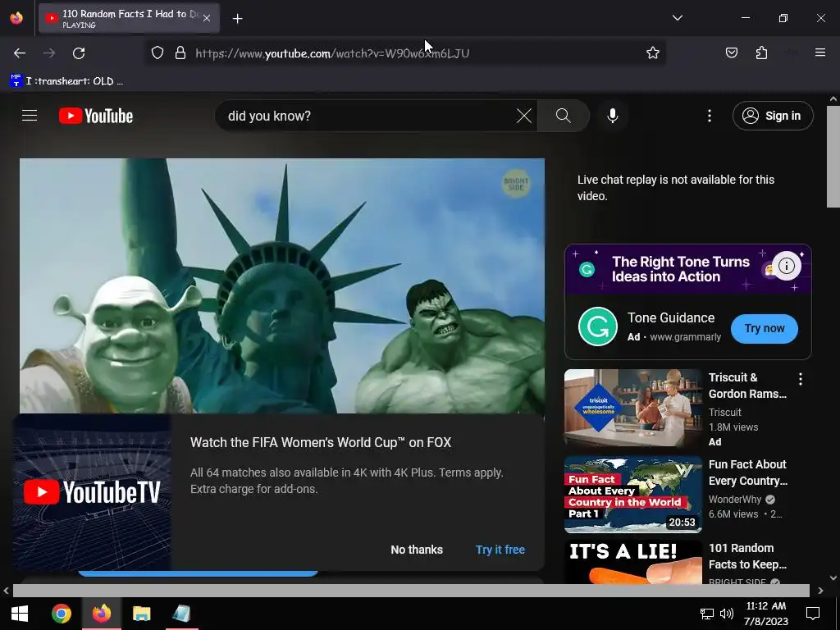Open options menu for Triscuit video
Screen dimensions: 840x630
[801, 379]
